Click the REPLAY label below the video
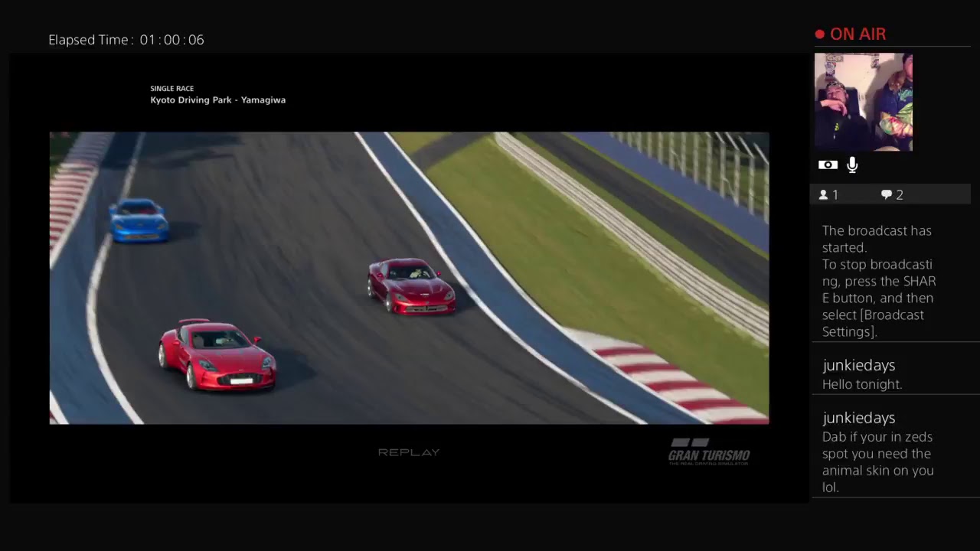 [x=409, y=452]
